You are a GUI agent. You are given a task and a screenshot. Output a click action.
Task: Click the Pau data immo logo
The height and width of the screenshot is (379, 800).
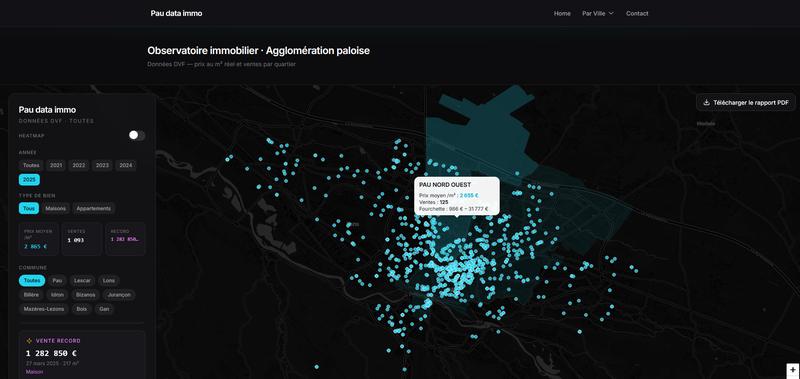(x=177, y=13)
